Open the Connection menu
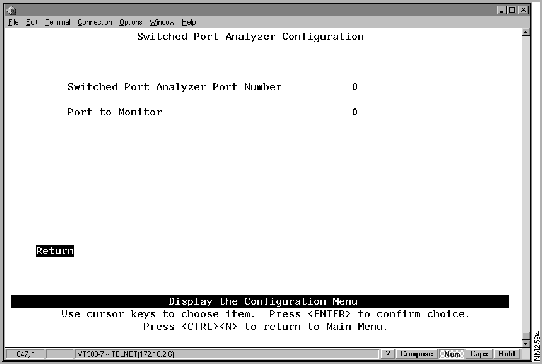This screenshot has width=542, height=364. tap(95, 22)
